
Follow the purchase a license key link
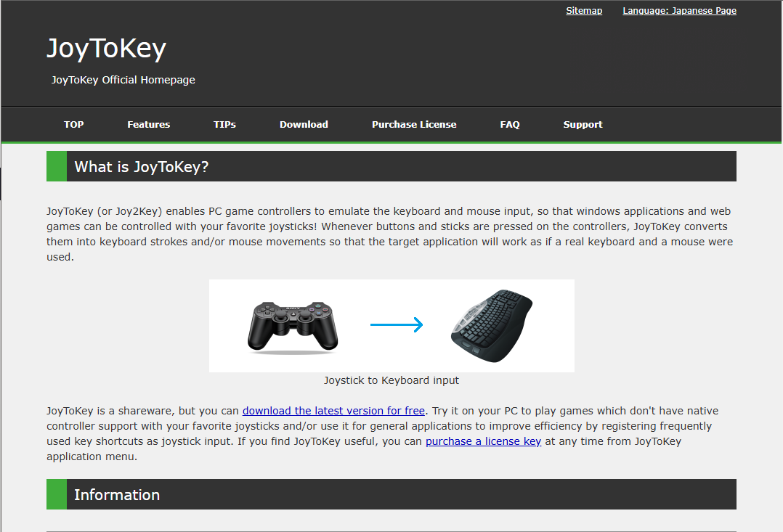coord(484,441)
